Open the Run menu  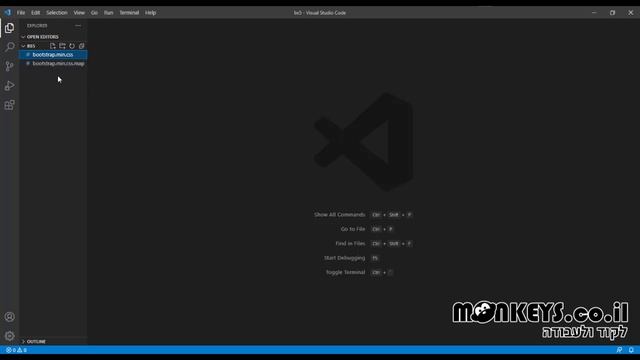[x=108, y=13]
